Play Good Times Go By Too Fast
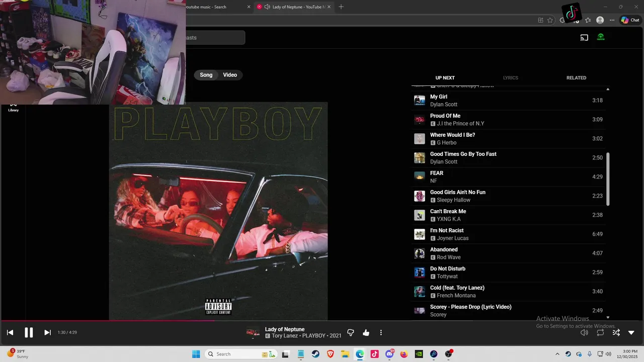 pyautogui.click(x=508, y=158)
